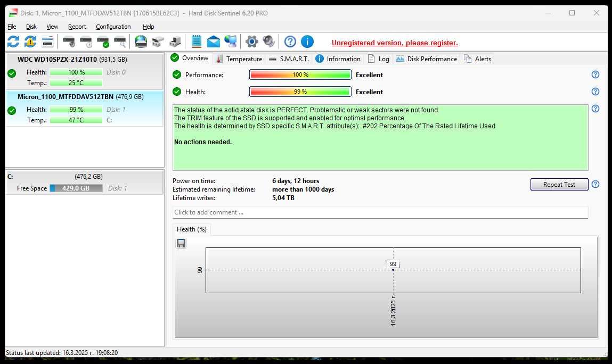
Task: Open the Disk menu
Action: pos(31,27)
